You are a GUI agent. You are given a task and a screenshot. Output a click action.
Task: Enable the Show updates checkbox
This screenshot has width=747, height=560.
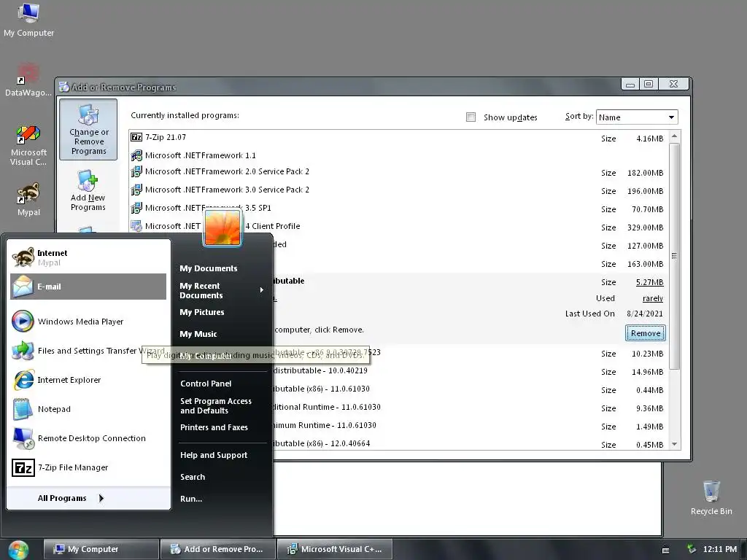(x=471, y=117)
